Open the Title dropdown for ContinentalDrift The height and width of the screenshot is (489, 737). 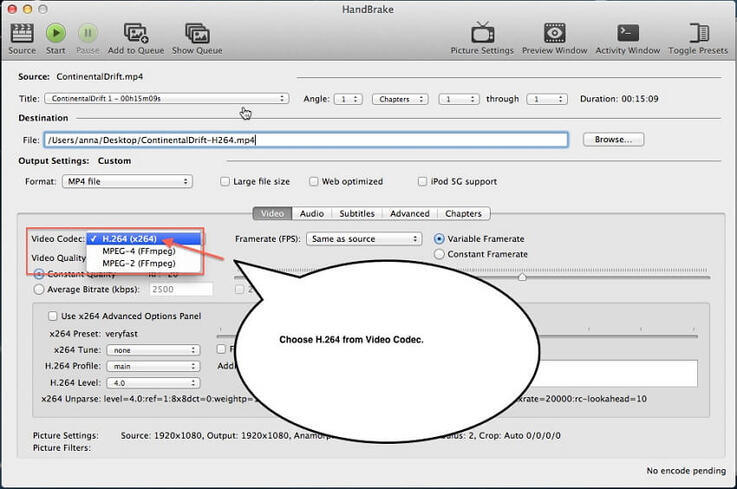[167, 98]
